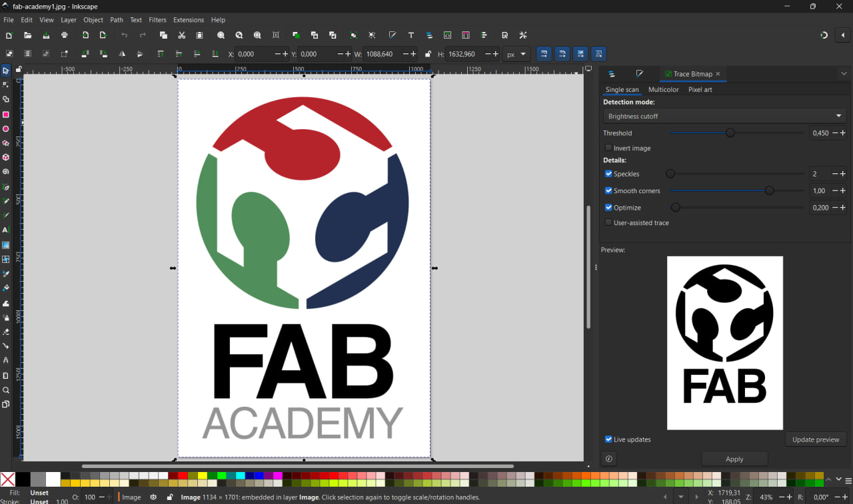Print the document
The width and height of the screenshot is (853, 504).
(65, 35)
